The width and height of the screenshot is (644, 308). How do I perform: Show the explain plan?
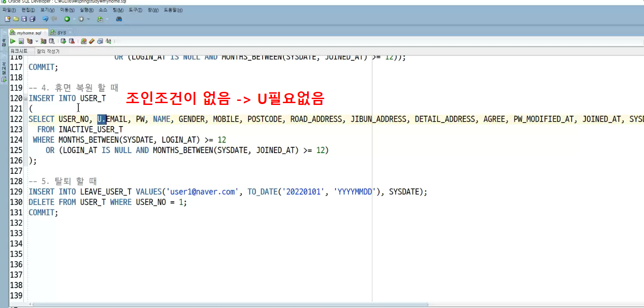(30, 41)
